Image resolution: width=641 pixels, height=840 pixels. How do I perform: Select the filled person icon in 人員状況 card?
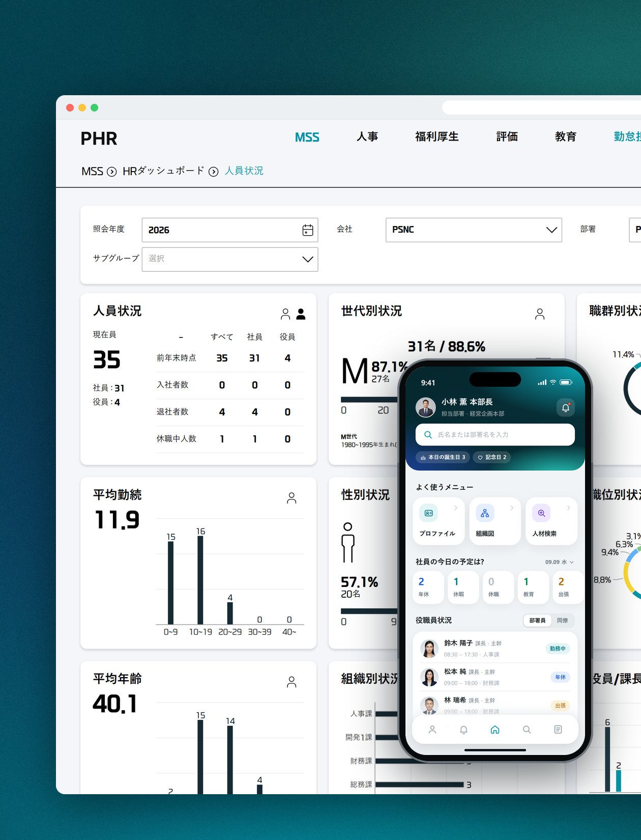301,314
